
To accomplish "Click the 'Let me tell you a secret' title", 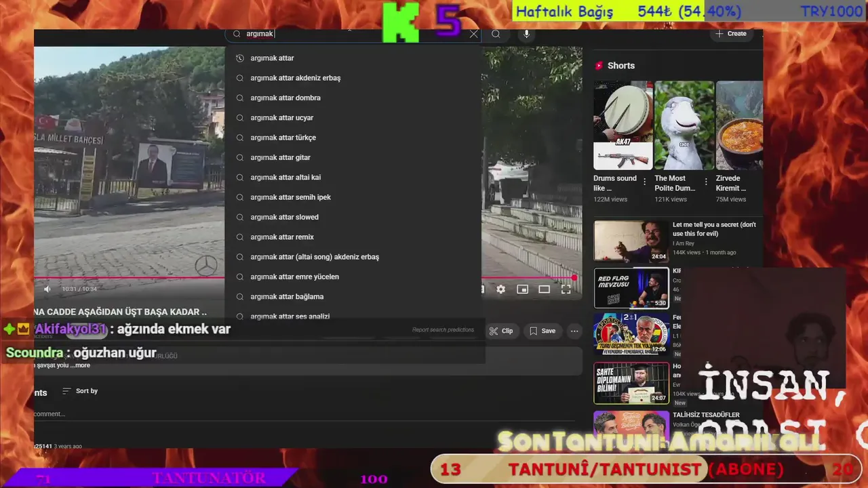I will pos(714,229).
